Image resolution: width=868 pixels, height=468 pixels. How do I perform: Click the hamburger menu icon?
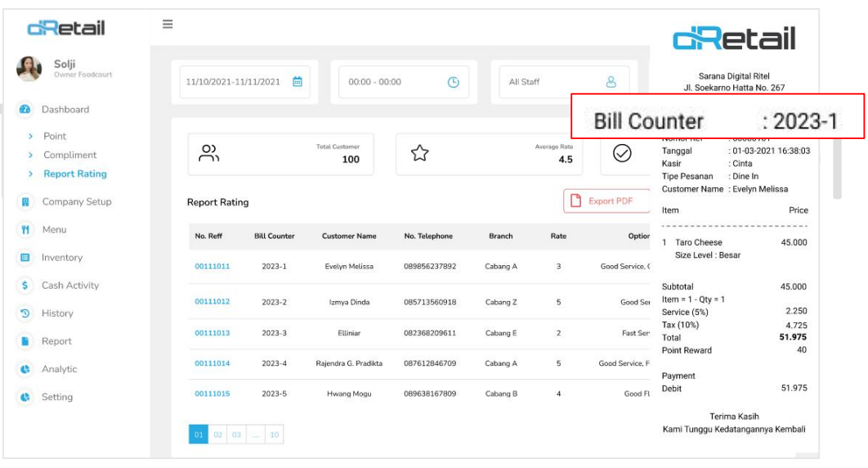pyautogui.click(x=168, y=25)
